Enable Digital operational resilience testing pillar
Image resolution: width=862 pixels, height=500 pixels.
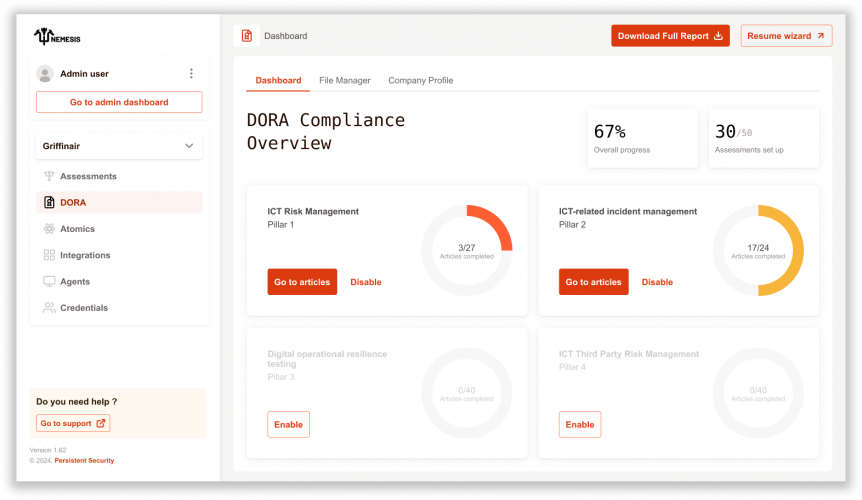(289, 424)
